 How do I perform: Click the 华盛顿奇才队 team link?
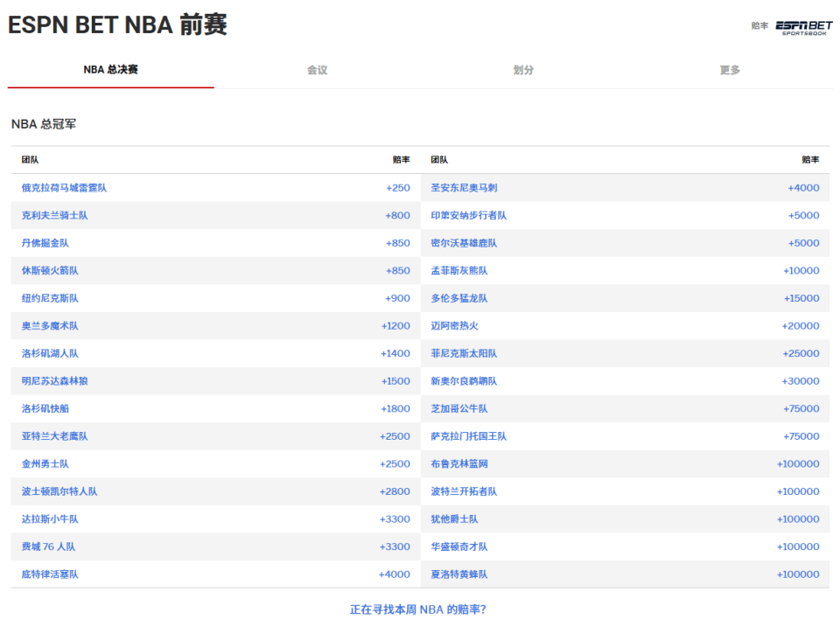point(459,546)
